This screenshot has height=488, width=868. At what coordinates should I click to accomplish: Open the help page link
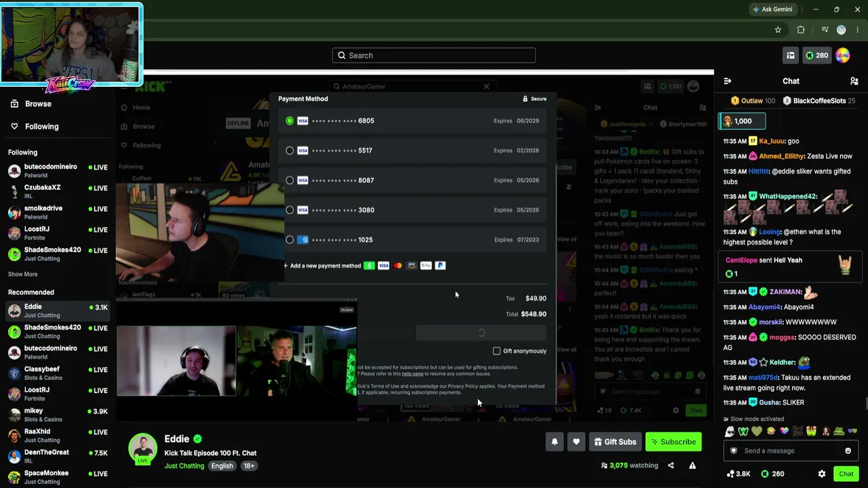pos(412,373)
